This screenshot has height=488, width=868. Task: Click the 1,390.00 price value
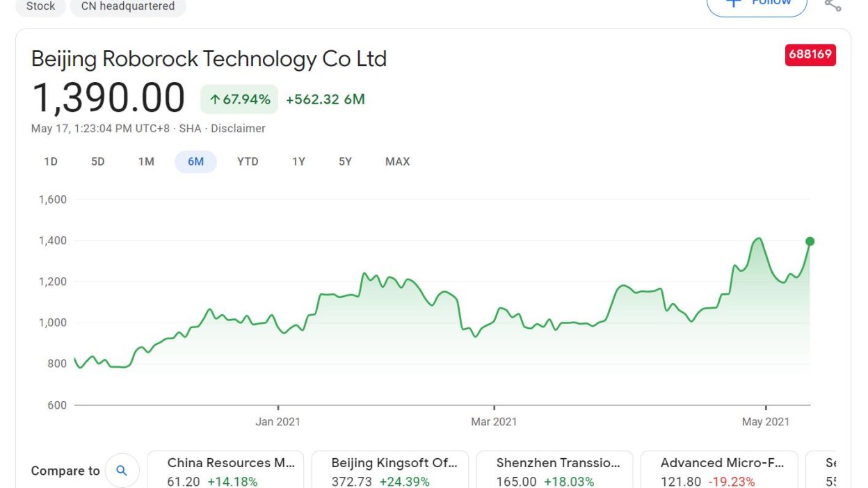pos(108,97)
